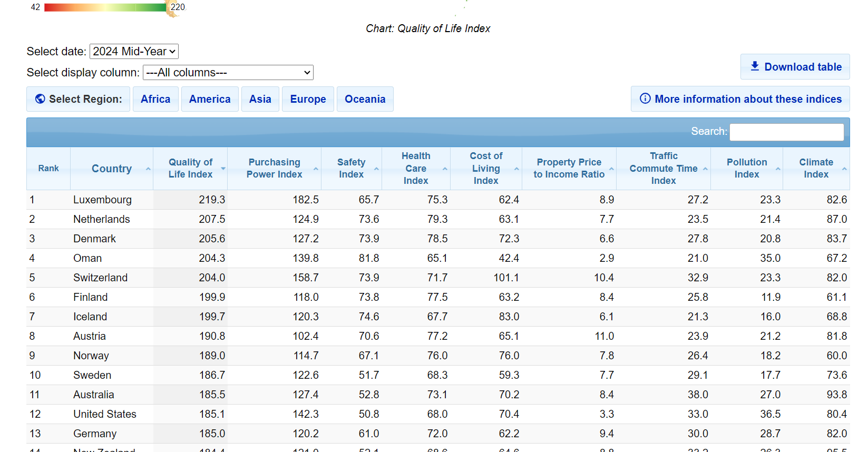This screenshot has width=868, height=452.
Task: Open More information about these indices
Action: 740,99
